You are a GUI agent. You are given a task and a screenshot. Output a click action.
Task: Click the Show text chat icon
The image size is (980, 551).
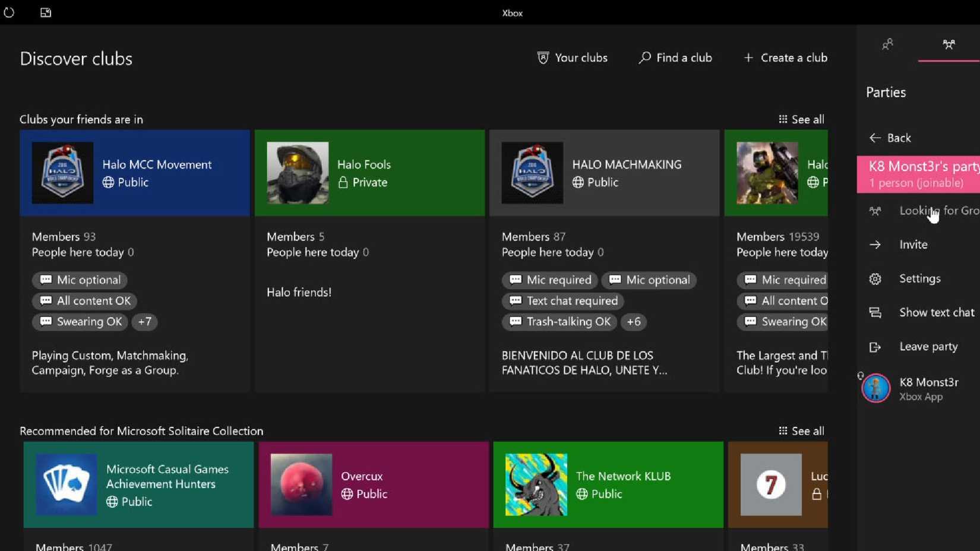click(875, 312)
